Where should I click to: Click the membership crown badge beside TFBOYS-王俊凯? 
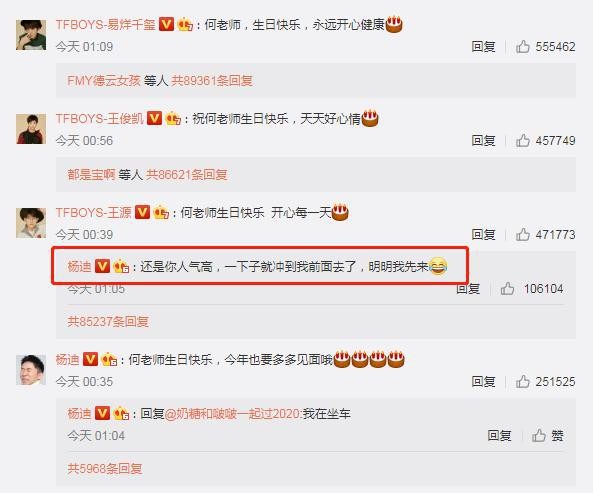173,118
